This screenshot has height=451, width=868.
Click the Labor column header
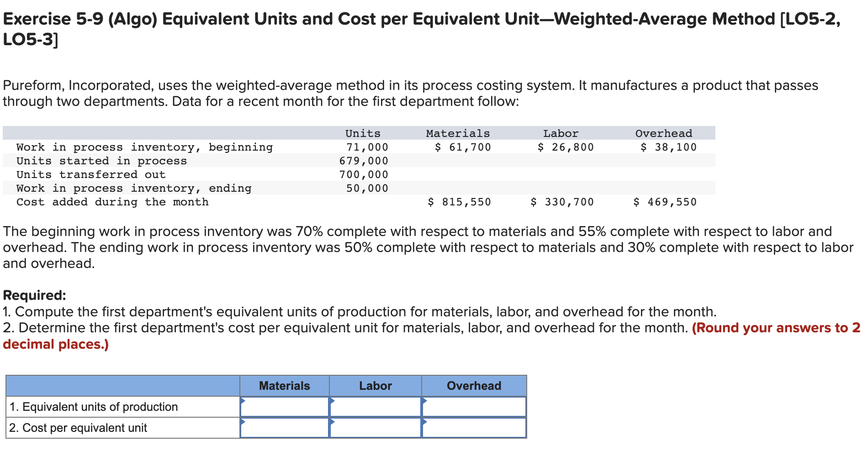[x=375, y=386]
